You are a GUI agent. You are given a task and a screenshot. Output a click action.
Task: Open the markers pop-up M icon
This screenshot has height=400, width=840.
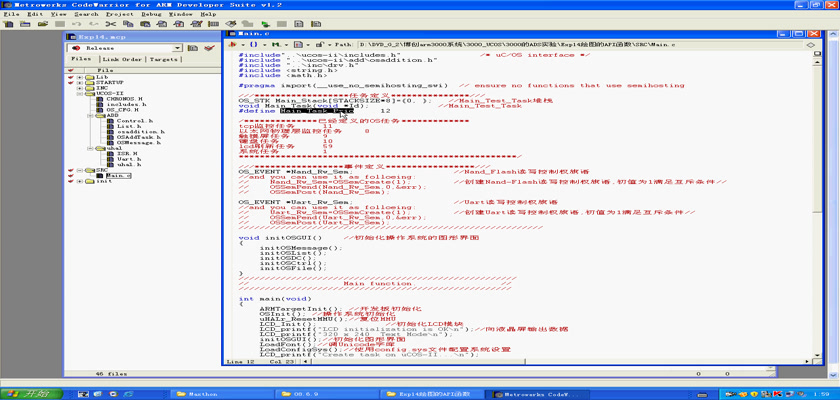click(x=276, y=44)
